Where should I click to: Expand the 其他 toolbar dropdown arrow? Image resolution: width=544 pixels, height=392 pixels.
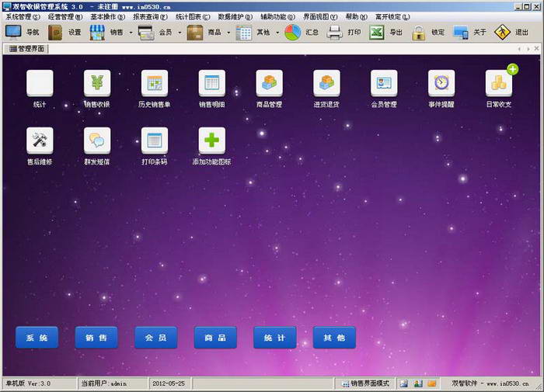click(x=277, y=33)
